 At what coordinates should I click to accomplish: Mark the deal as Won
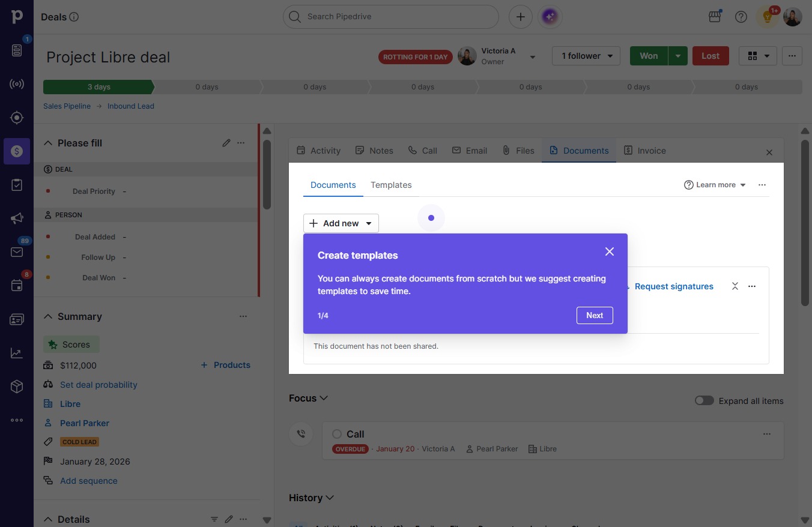[x=649, y=56]
